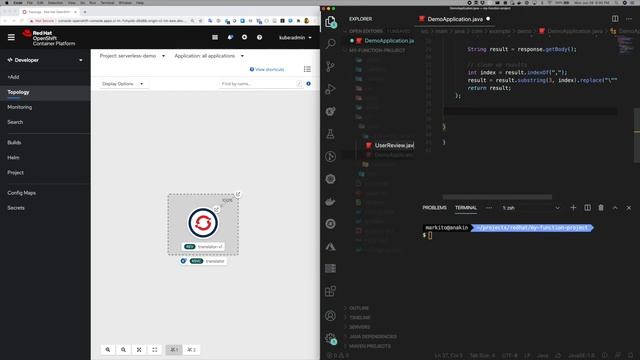
Task: Open VS Code Extensions view icon
Action: coord(331,291)
